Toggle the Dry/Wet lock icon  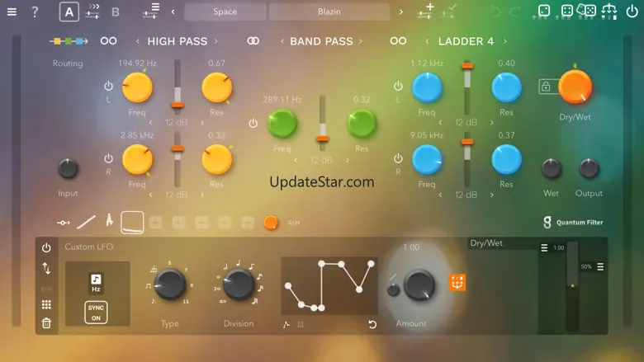(546, 87)
